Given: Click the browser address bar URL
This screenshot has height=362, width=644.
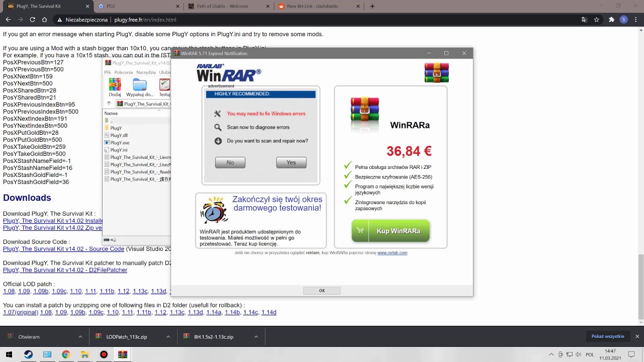Looking at the screenshot, I should [145, 20].
